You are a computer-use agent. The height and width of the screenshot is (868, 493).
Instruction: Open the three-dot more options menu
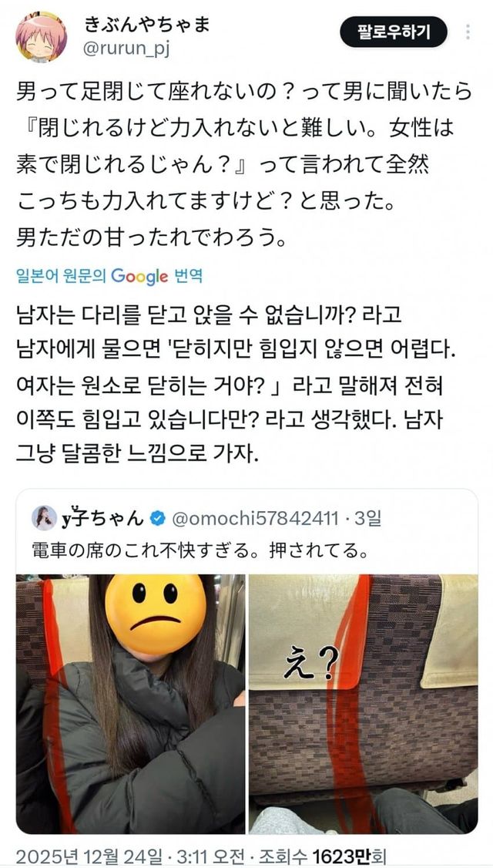coord(468,32)
